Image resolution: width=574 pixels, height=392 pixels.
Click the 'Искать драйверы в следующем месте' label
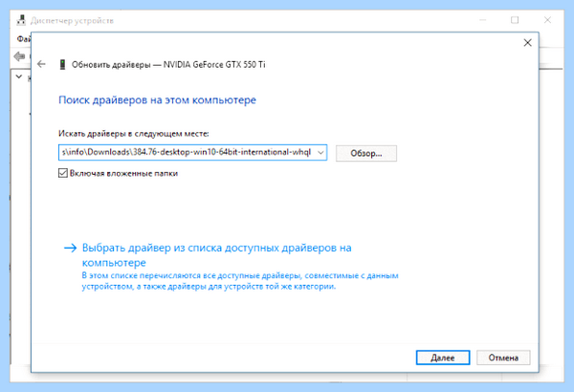coord(134,134)
